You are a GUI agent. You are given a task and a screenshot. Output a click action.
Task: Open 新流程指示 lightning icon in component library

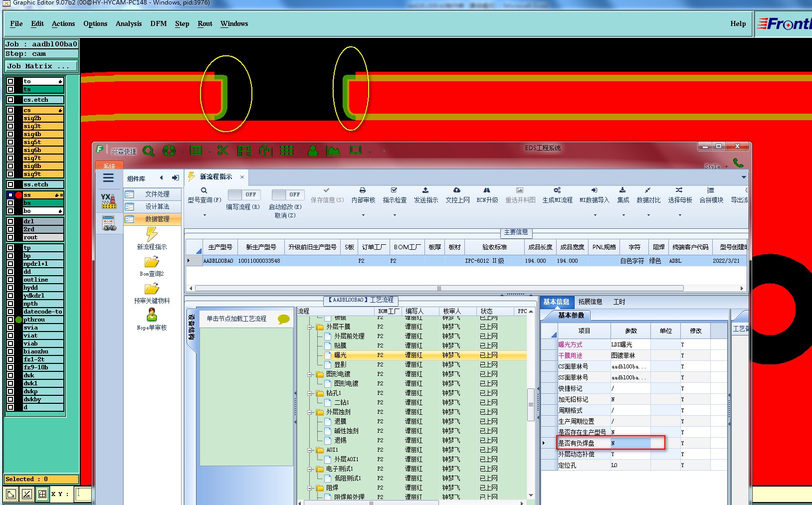pyautogui.click(x=152, y=234)
